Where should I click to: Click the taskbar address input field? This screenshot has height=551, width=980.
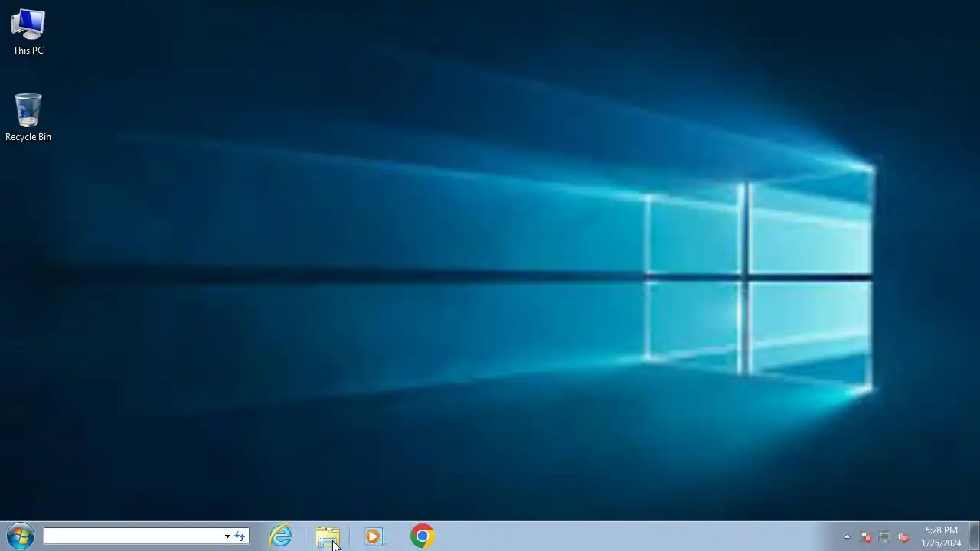pyautogui.click(x=133, y=536)
